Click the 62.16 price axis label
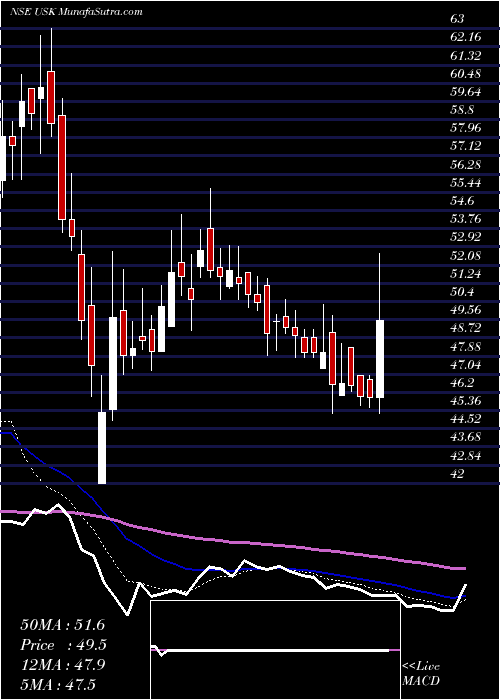Image resolution: width=500 pixels, height=700 pixels. pyautogui.click(x=466, y=37)
